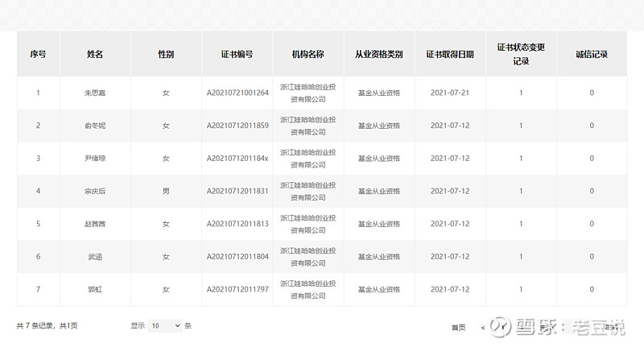
Task: Select the name 宗庆后 in row 4
Action: tap(95, 191)
